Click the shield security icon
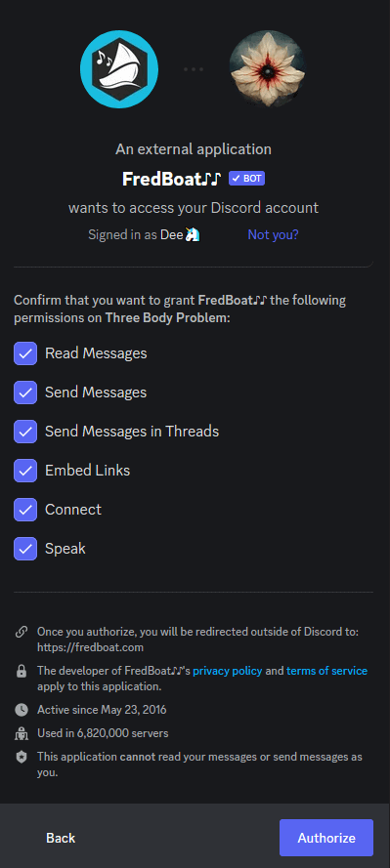The width and height of the screenshot is (390, 868). coord(22,758)
